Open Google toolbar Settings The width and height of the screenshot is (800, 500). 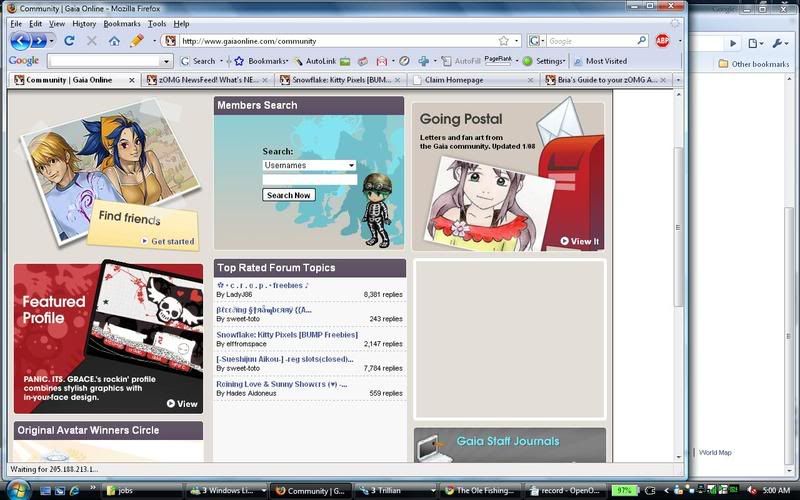(x=544, y=61)
